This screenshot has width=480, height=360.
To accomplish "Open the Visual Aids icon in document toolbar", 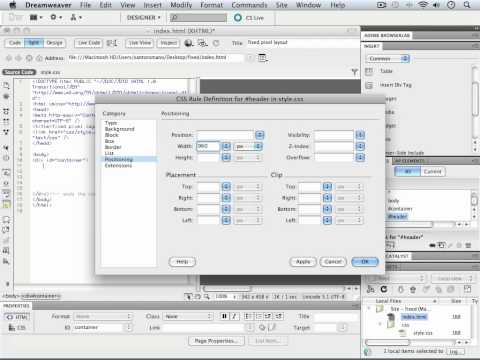I will click(x=202, y=43).
